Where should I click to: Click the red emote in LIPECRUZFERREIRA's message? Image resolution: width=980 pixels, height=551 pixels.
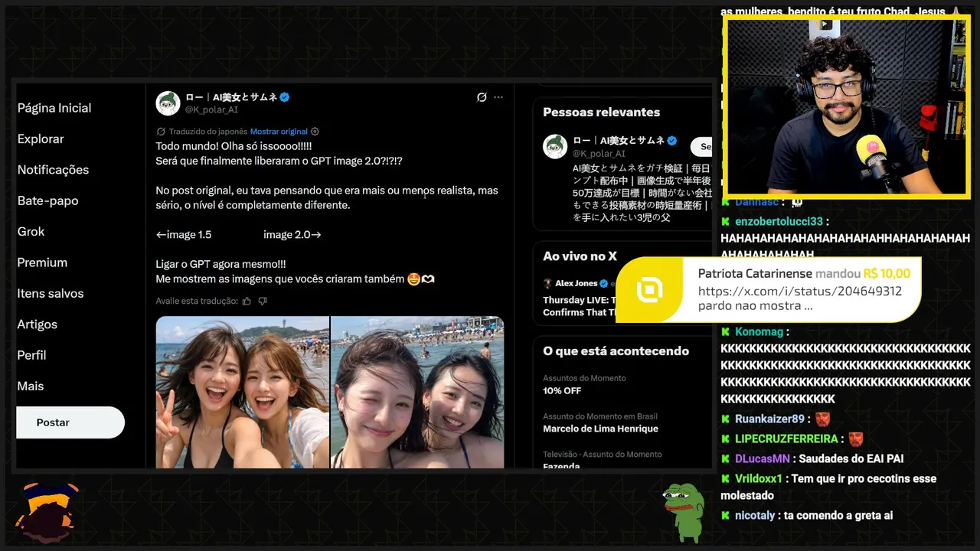[x=855, y=439]
